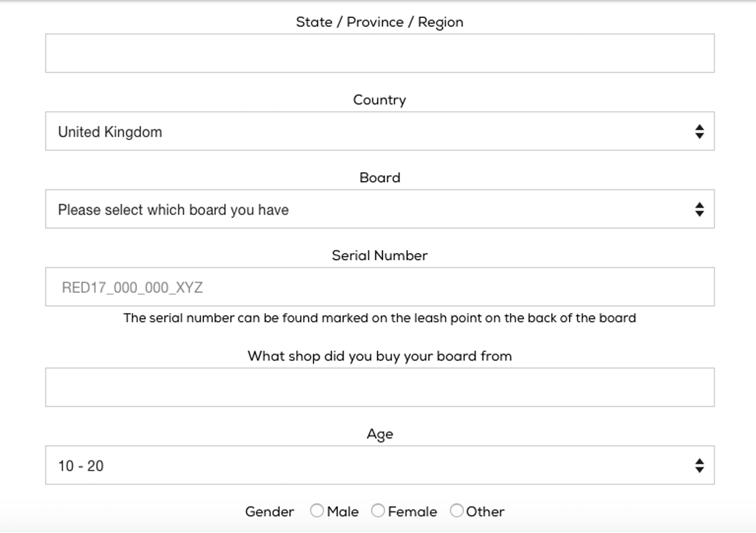The width and height of the screenshot is (756, 533).
Task: Click the 'Country' field label
Action: click(x=380, y=100)
